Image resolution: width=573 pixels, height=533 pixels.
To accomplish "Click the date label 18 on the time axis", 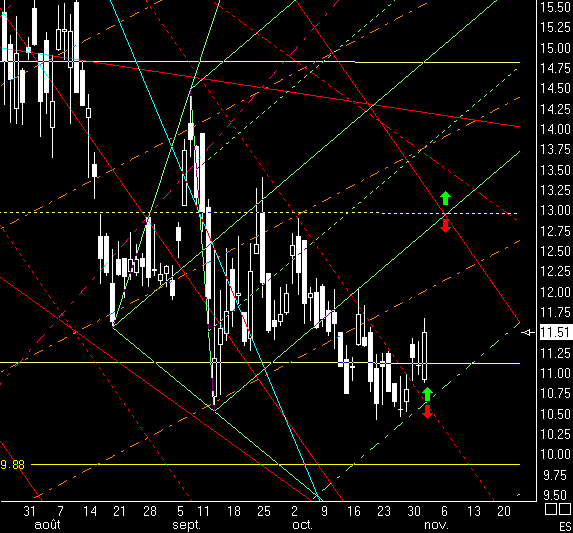I will click(234, 511).
